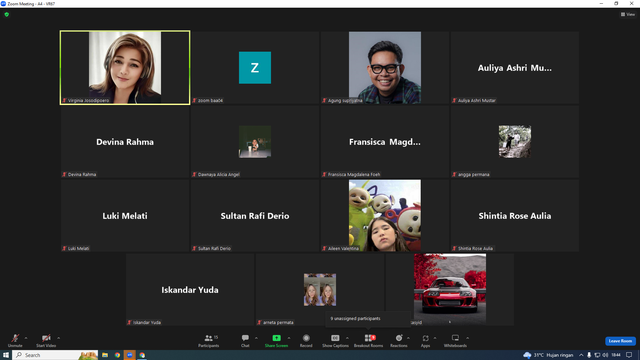
Task: Open the Apps panel
Action: pos(425,340)
